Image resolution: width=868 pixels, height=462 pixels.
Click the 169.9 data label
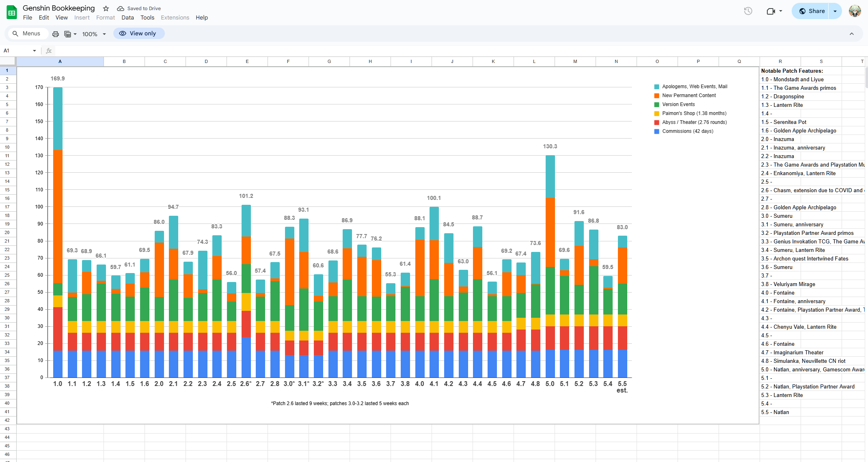point(58,78)
